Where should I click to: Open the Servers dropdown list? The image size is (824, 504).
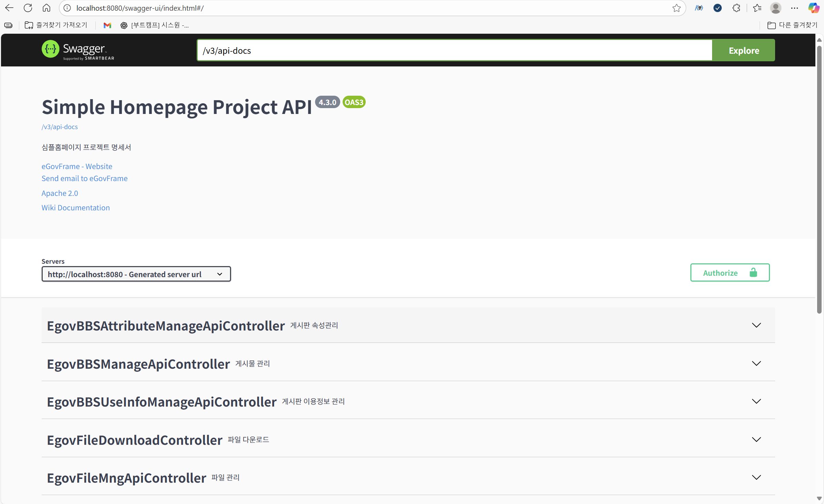click(136, 274)
